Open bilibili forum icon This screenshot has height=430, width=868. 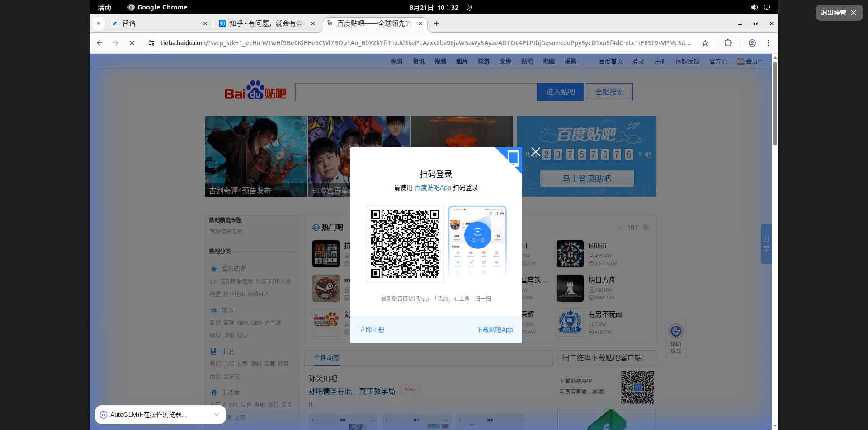click(570, 254)
